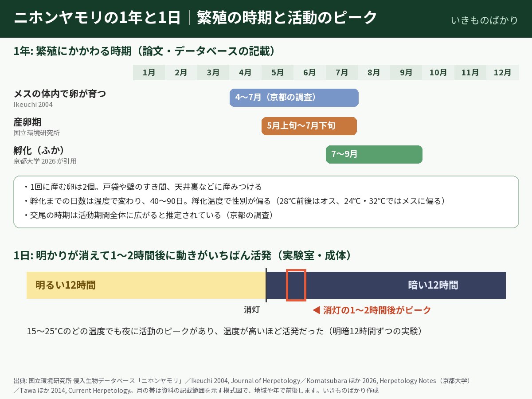The width and height of the screenshot is (532, 399).
Task: Click the bullet about 孵化までの日数 40〜90日
Action: tap(234, 201)
